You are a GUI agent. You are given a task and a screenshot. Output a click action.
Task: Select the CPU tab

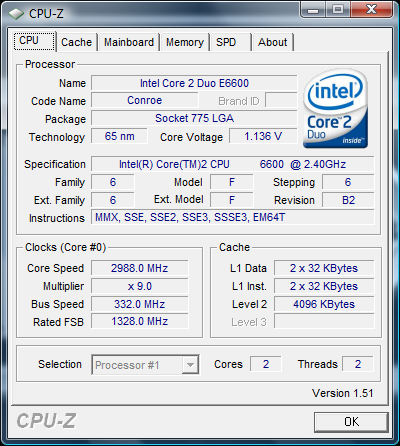34,41
